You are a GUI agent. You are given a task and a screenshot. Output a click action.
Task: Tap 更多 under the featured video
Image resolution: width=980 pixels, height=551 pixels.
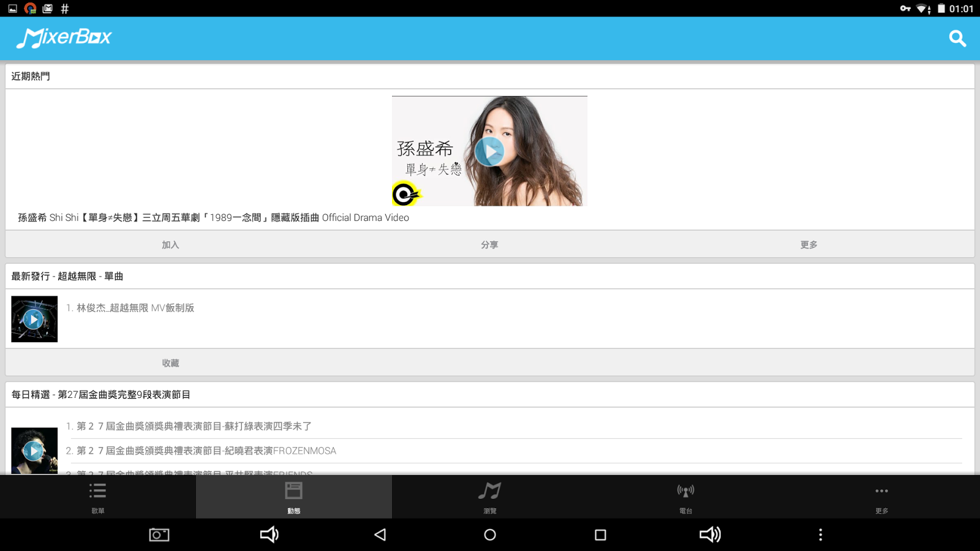[809, 244]
